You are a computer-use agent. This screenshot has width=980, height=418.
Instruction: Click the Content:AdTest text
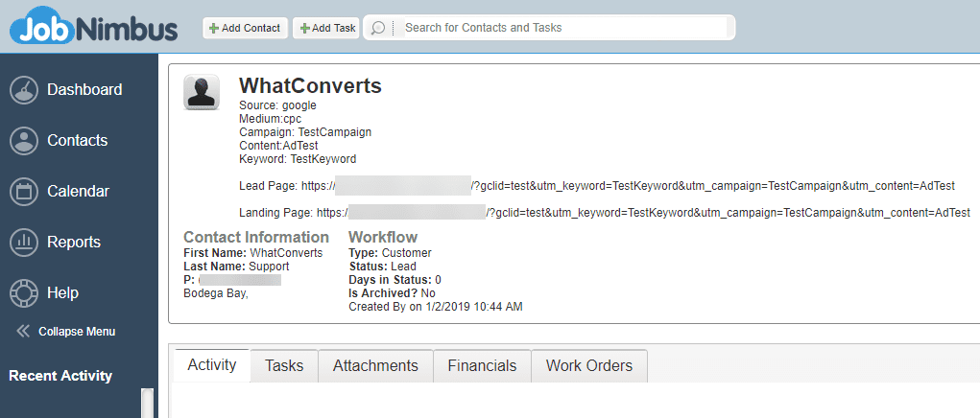pyautogui.click(x=278, y=146)
